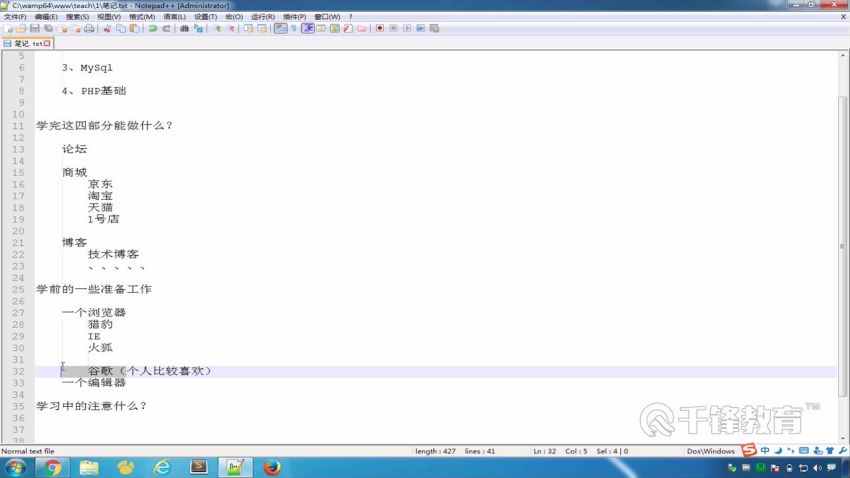Click the Dos\Windows status bar field
Image resolution: width=850 pixels, height=478 pixels.
pyautogui.click(x=711, y=451)
